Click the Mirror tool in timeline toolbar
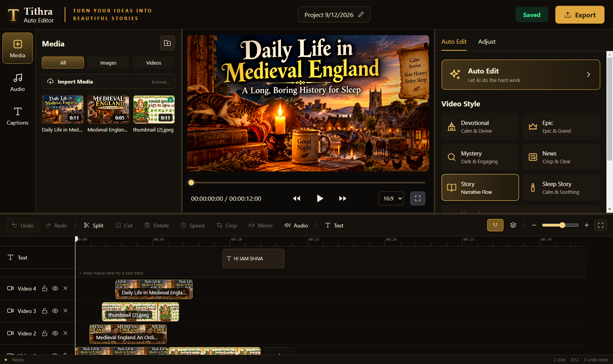 coord(261,226)
